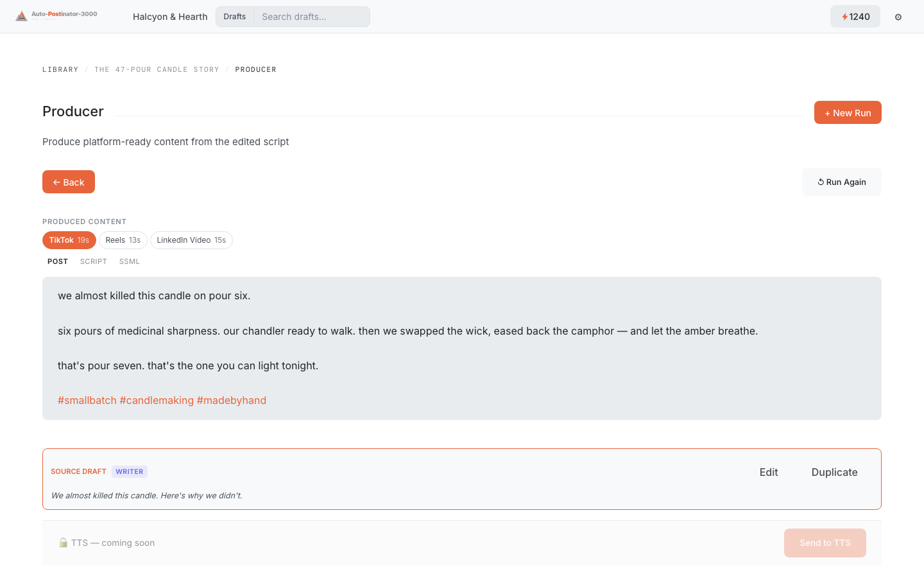Click the 'that's pour seven' post line

pyautogui.click(x=188, y=365)
